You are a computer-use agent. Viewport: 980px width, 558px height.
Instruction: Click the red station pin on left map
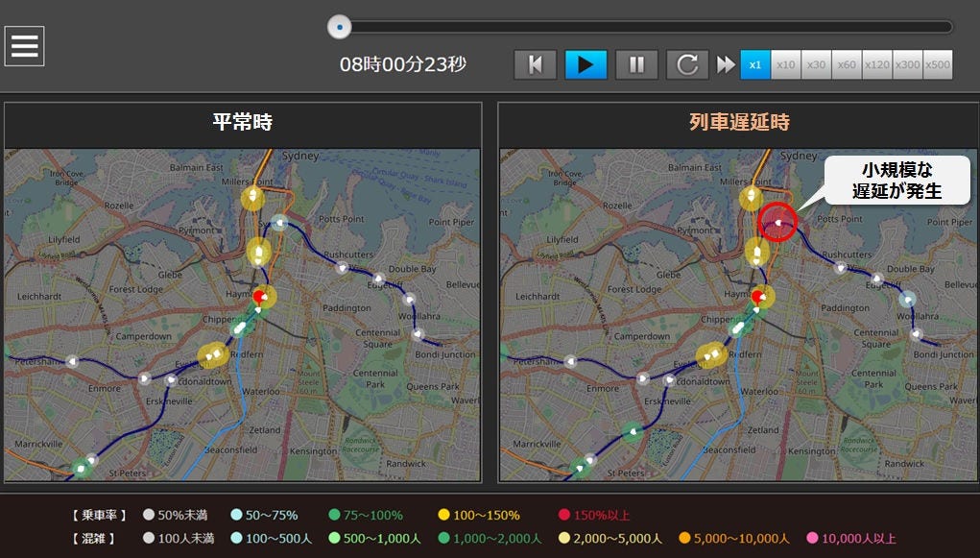pos(260,297)
